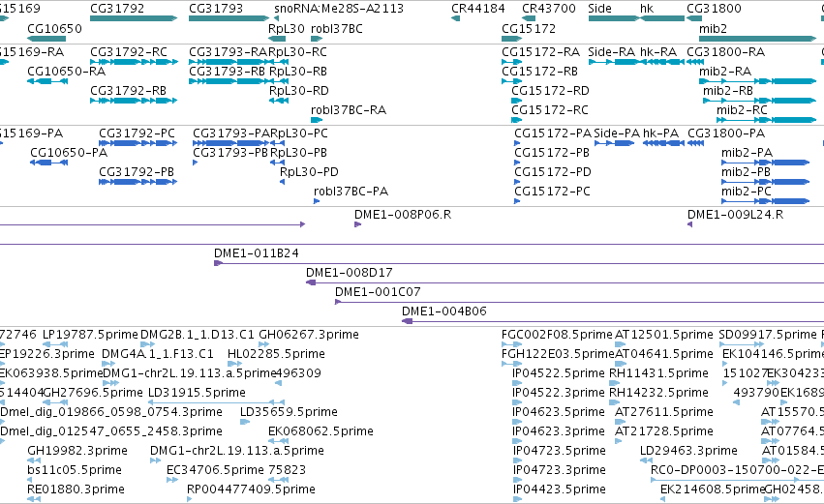824x504 pixels.
Task: Select the CG31793-RB transcript label
Action: coord(227,72)
